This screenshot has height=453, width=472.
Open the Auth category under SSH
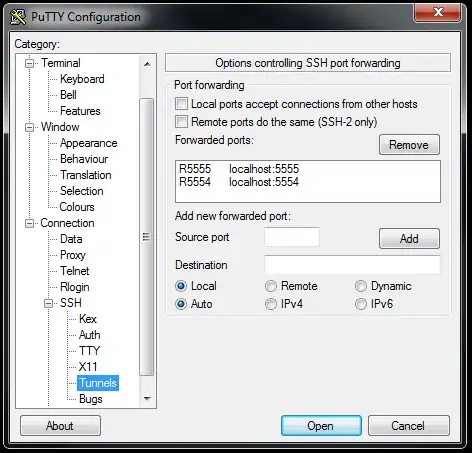tap(90, 335)
